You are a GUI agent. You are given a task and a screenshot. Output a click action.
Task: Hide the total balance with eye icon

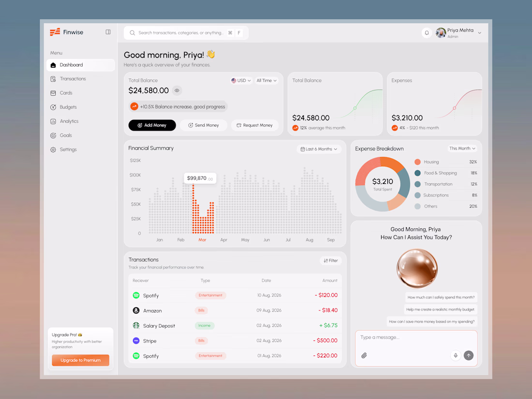point(177,90)
